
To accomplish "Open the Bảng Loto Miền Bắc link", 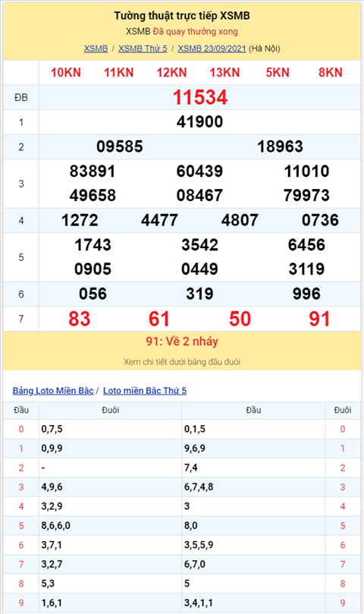I will (x=53, y=390).
